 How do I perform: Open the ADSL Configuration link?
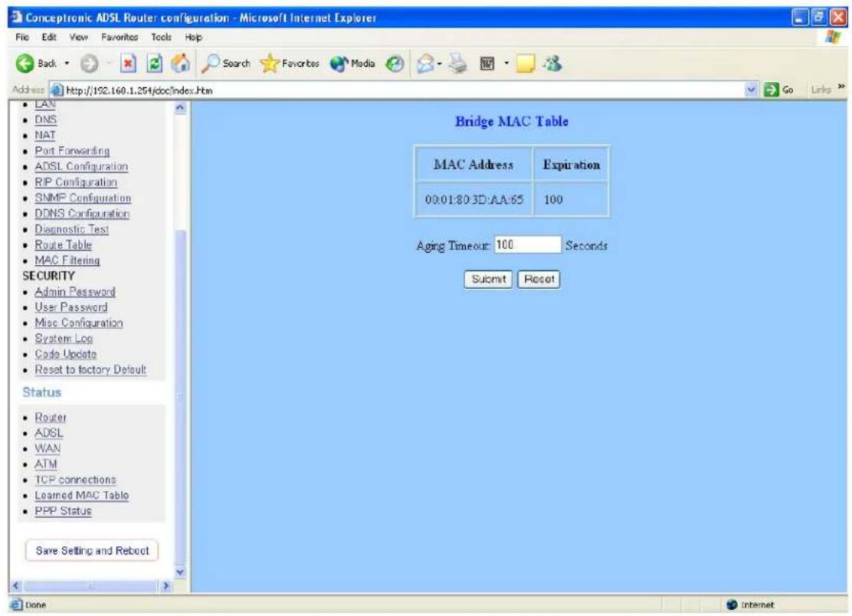tap(81, 166)
